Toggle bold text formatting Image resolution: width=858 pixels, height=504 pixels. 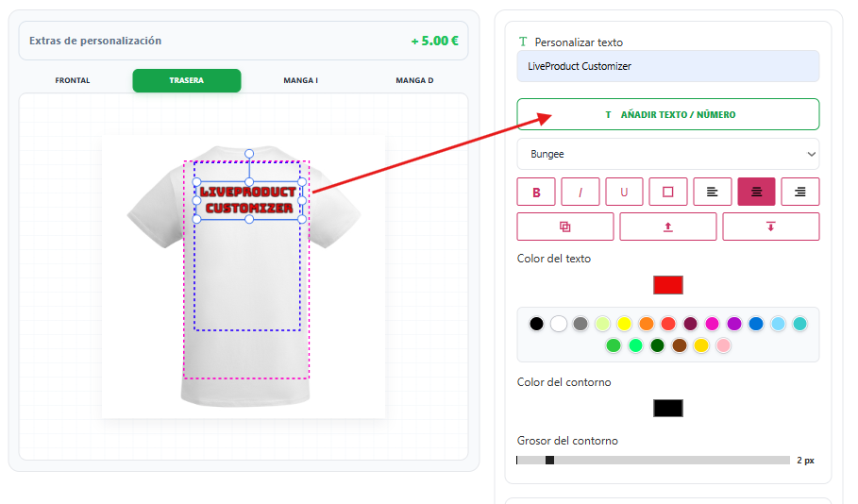[536, 193]
